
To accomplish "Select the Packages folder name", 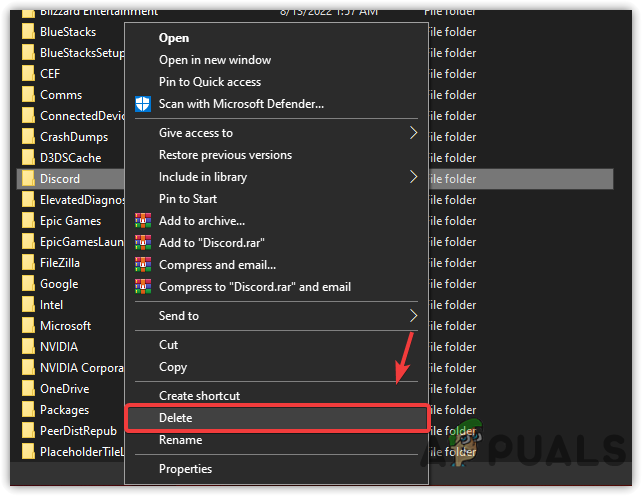I will [64, 410].
